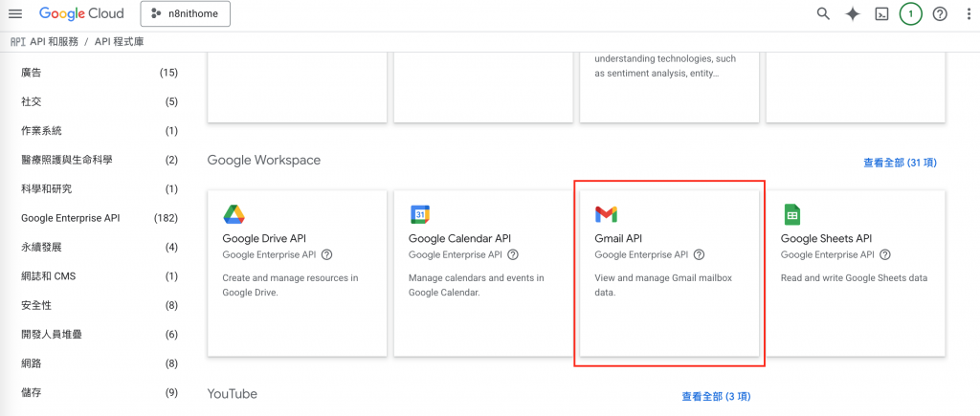Click the Google Sheets API icon
Screen dimensions: 980x416
click(x=792, y=214)
